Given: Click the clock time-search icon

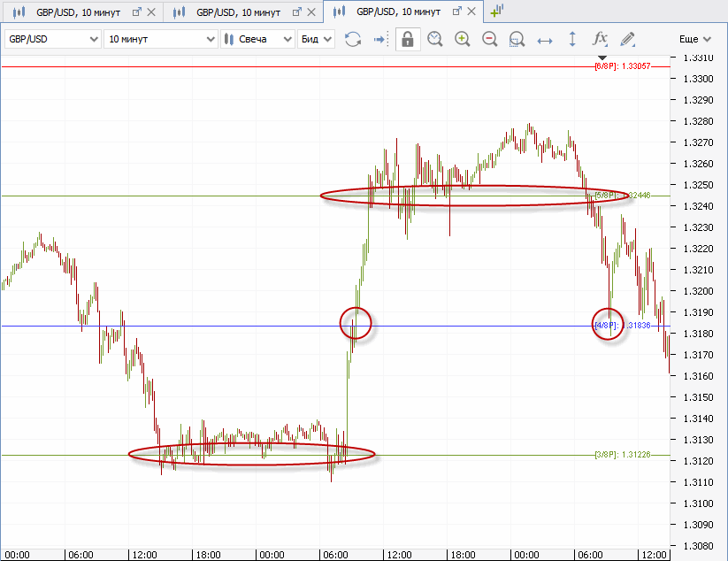Looking at the screenshot, I should pos(434,39).
